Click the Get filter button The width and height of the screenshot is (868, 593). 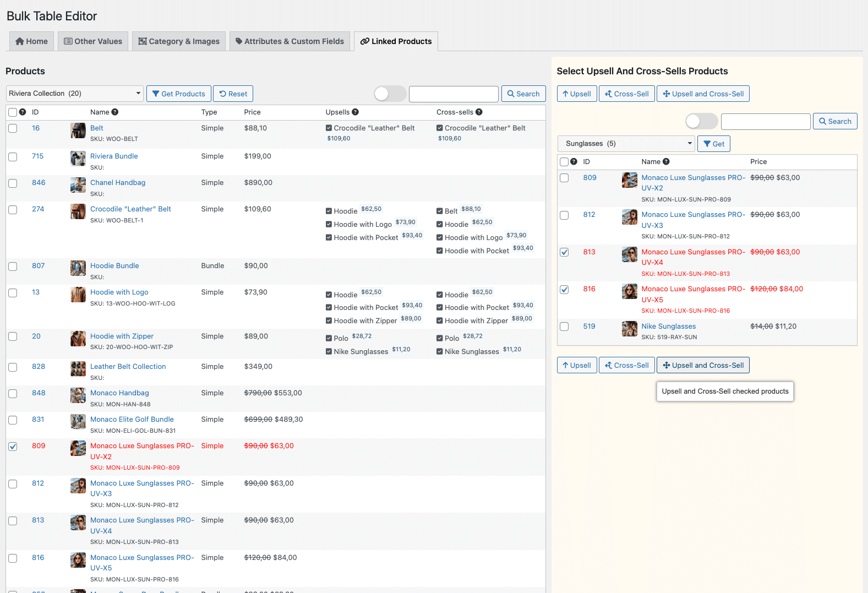coord(714,144)
